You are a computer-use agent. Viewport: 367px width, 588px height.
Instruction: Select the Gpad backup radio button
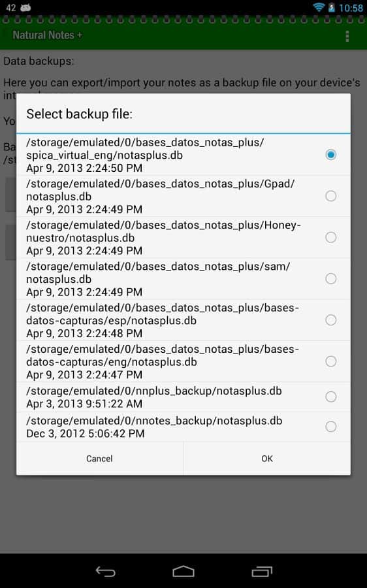tap(330, 196)
